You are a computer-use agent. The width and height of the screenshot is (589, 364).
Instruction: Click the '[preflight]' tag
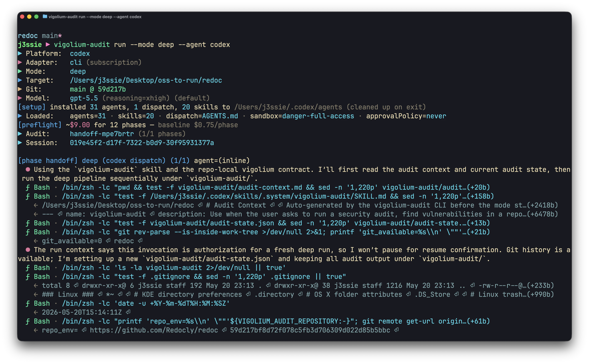pos(40,125)
